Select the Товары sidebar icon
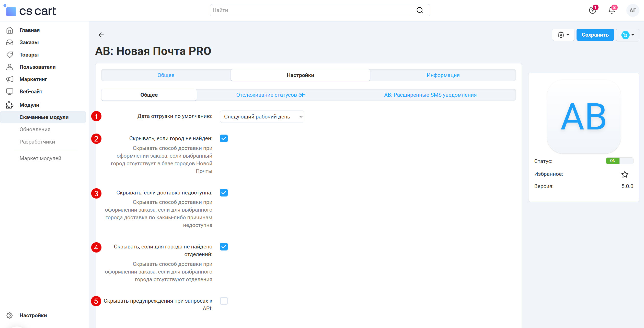644x328 pixels. [9, 54]
